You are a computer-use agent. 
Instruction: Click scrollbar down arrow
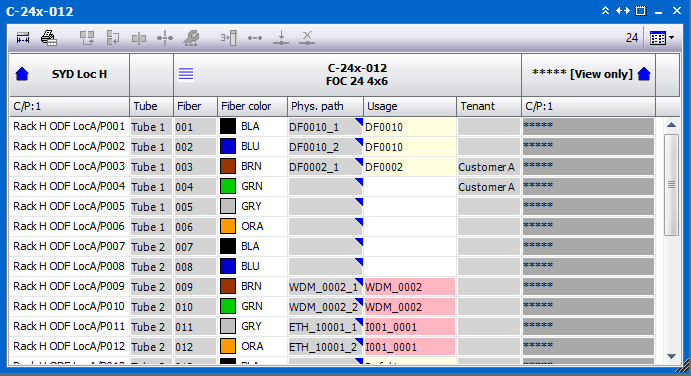(x=671, y=357)
